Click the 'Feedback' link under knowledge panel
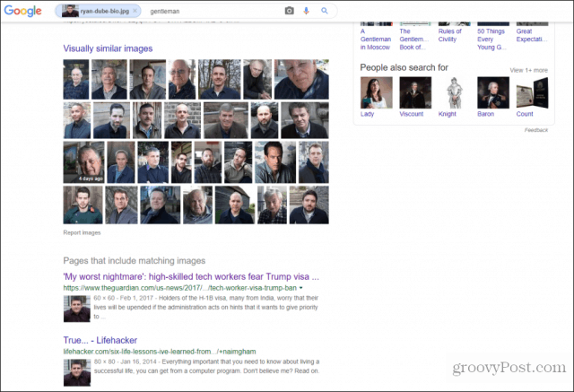Viewport: 574px width, 392px height. 536,130
